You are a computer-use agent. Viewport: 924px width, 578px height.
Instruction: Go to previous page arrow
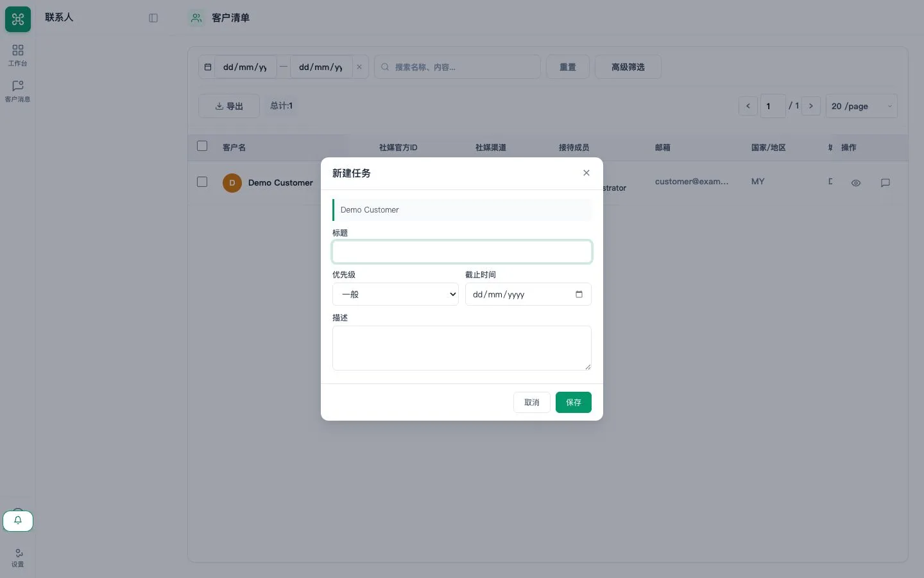[748, 106]
